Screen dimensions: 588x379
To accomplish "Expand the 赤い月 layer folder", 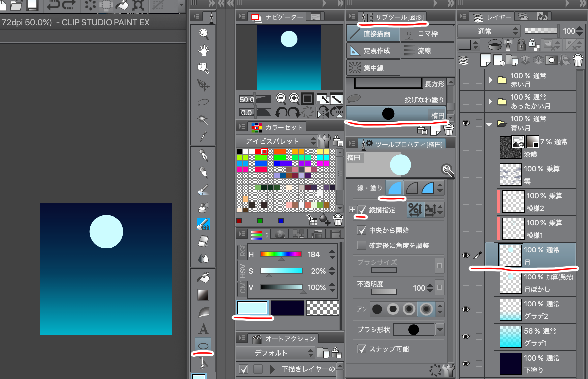I will click(490, 80).
